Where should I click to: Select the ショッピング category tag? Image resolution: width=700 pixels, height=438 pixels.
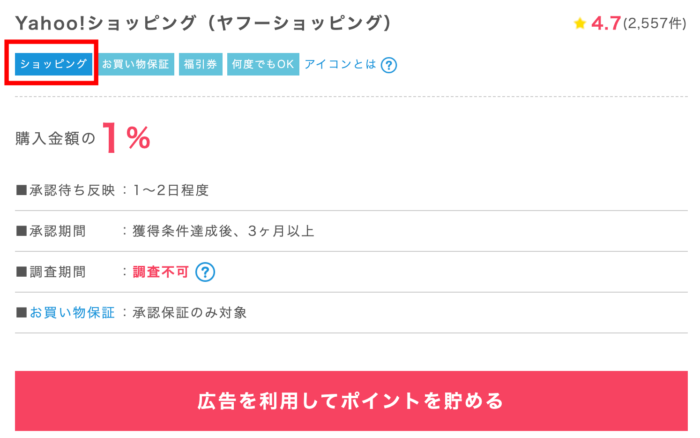click(x=54, y=65)
